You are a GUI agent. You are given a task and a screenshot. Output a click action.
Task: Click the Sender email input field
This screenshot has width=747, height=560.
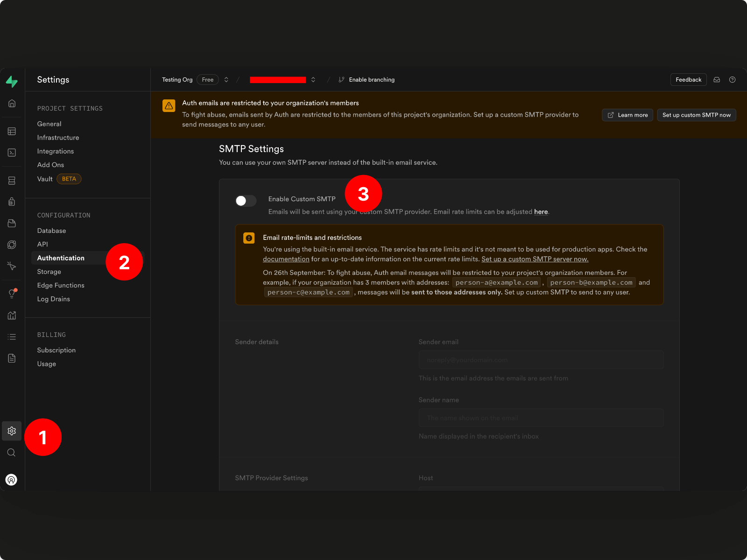(541, 360)
